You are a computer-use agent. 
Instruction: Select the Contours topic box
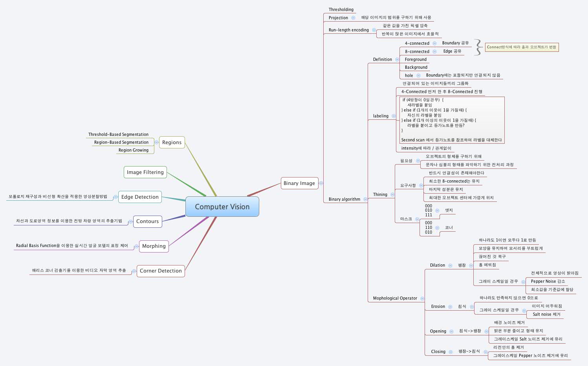[147, 221]
